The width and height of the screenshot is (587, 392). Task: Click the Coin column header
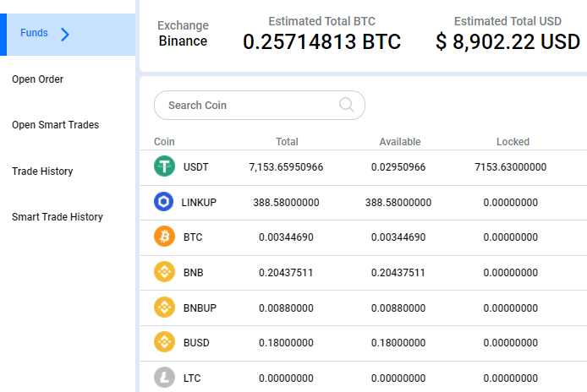pos(164,142)
